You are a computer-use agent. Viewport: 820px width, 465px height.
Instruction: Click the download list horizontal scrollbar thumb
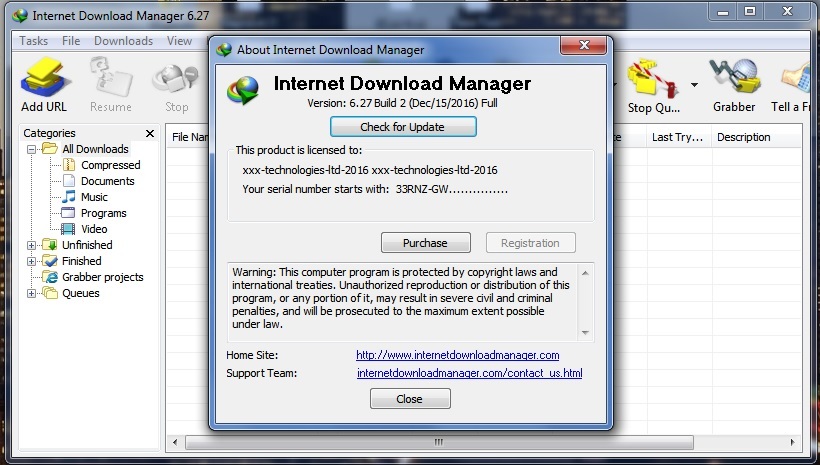click(439, 442)
